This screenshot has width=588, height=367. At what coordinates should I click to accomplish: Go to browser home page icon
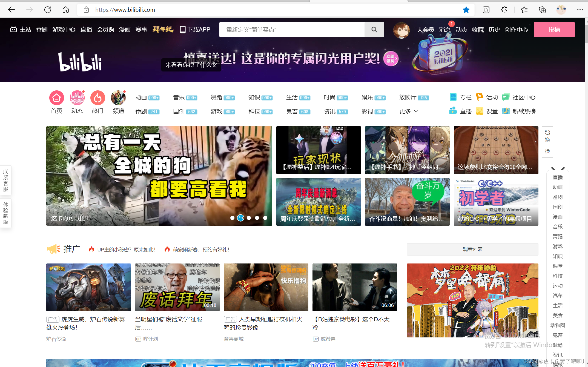pos(66,10)
